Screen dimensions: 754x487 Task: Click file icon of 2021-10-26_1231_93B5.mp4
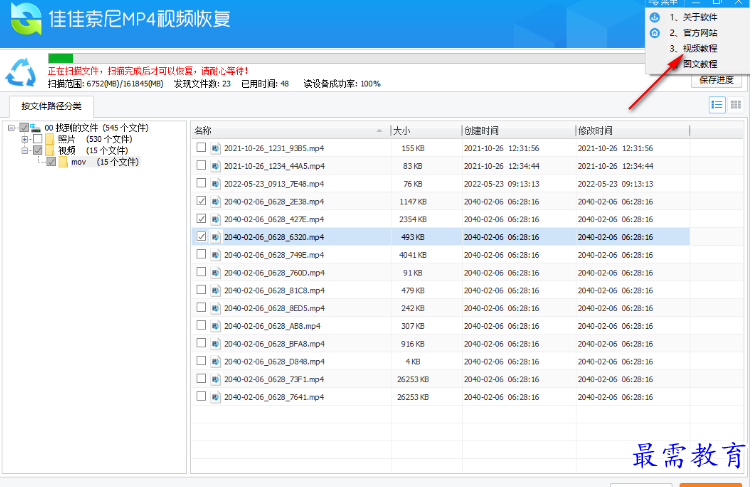(x=215, y=148)
